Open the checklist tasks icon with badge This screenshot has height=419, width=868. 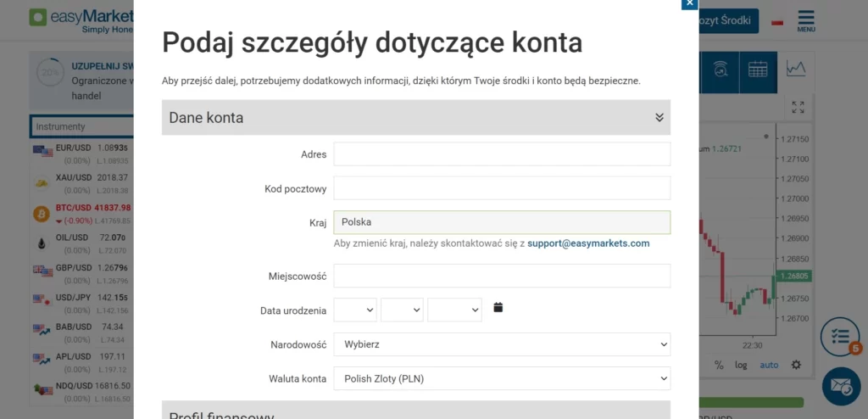click(840, 336)
